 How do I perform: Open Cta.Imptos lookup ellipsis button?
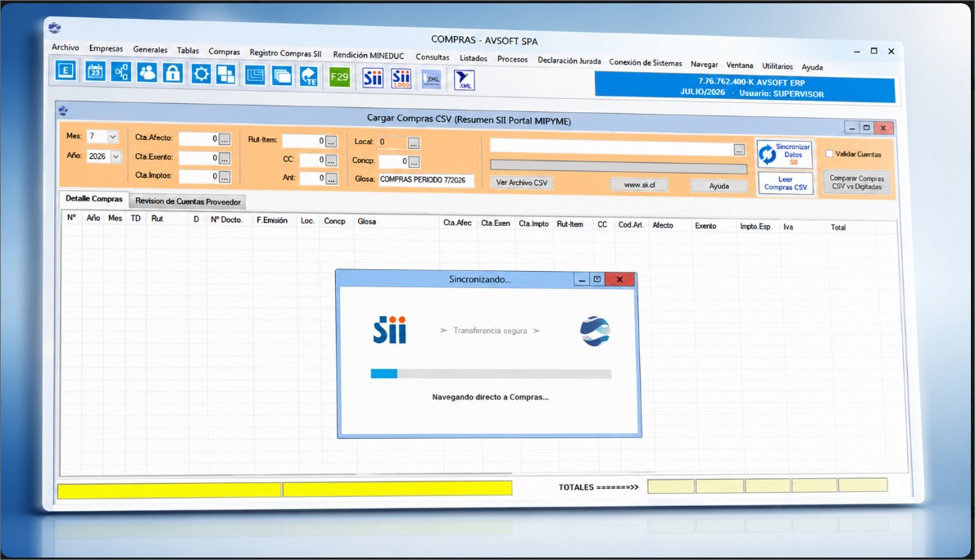tap(224, 177)
